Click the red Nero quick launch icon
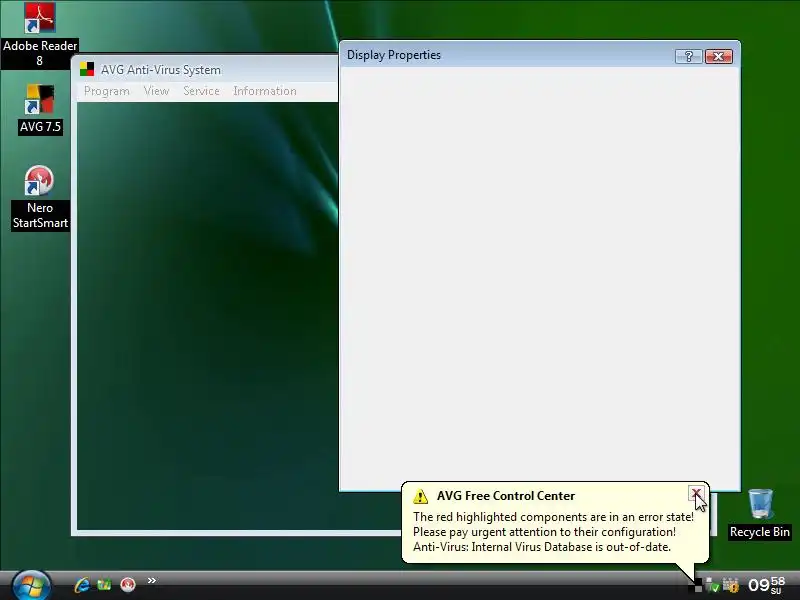Image resolution: width=800 pixels, height=600 pixels. click(x=128, y=584)
